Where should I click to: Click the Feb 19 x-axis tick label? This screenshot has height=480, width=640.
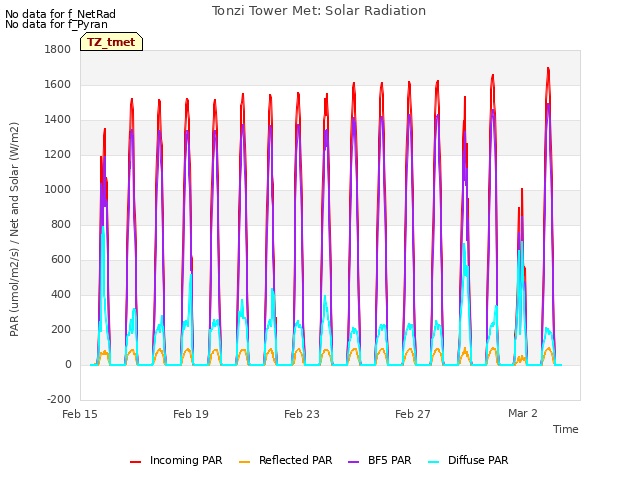[x=191, y=414]
